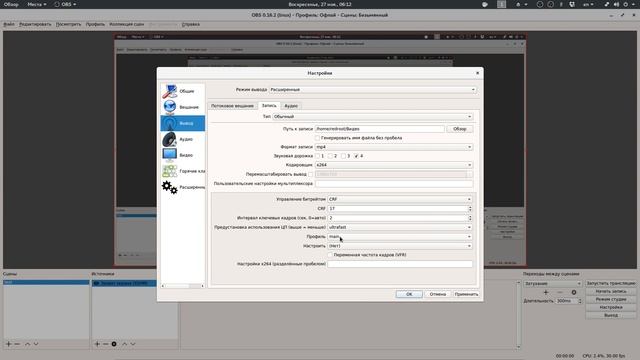Open the Профиль main dropdown

coord(400,237)
